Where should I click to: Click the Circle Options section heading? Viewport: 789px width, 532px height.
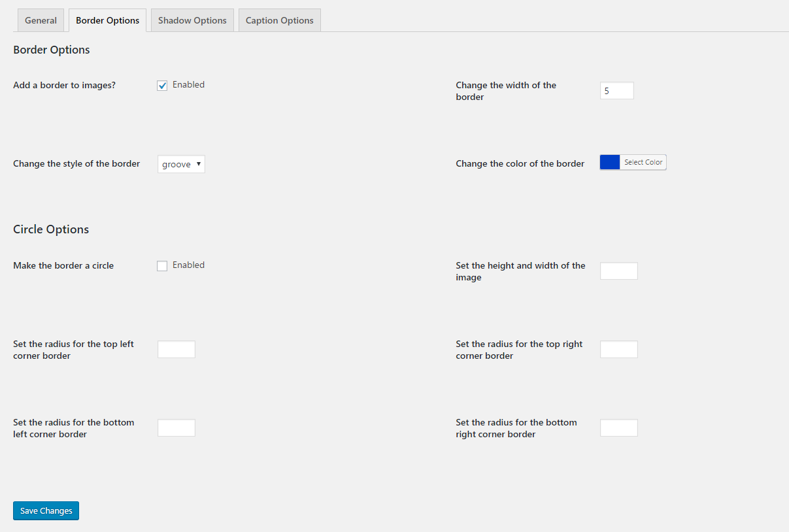tap(51, 229)
